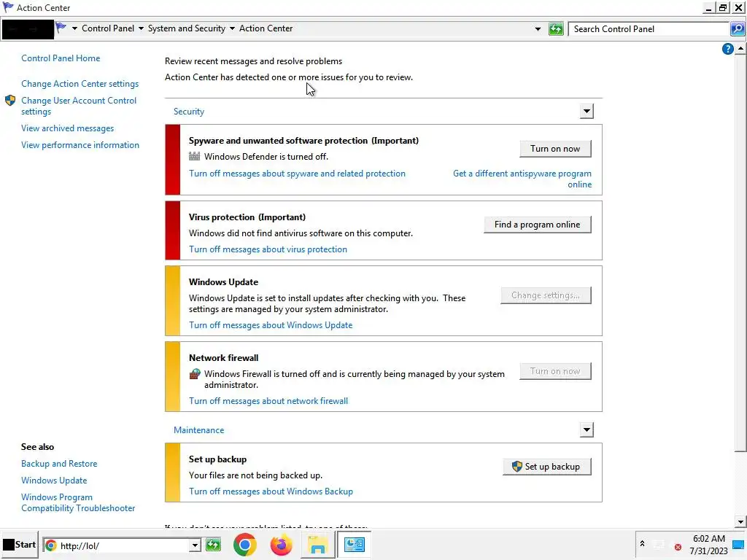Click the taskbar clock showing 6:02 AM

pos(709,545)
